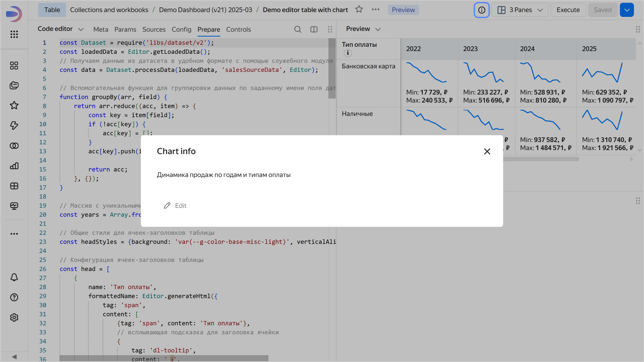644x362 pixels.
Task: Open the help question mark icon
Action: (14, 297)
